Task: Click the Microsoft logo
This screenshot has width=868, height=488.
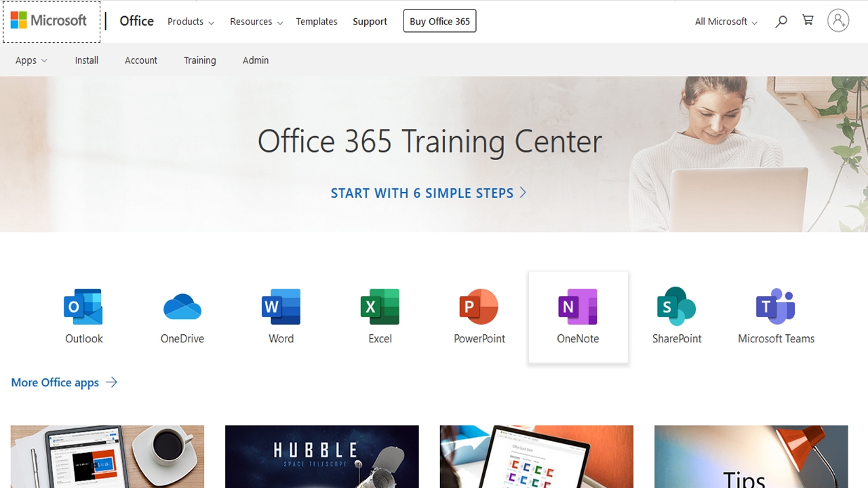Action: 49,21
